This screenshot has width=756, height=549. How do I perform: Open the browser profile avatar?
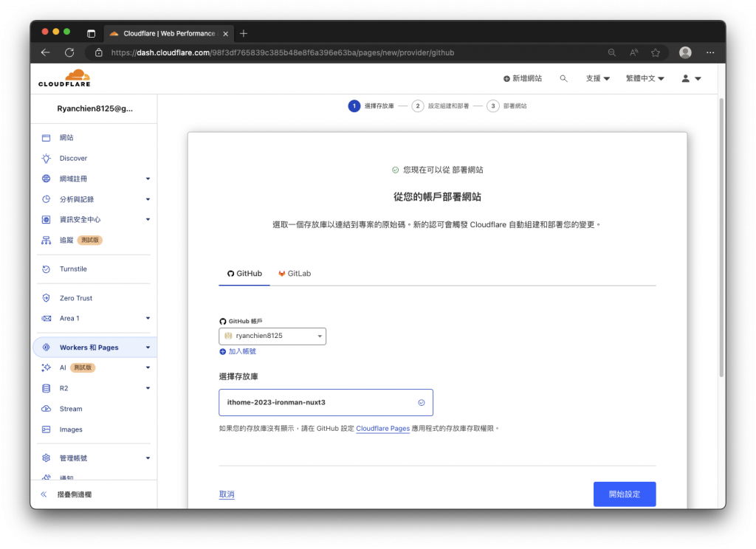(x=685, y=52)
